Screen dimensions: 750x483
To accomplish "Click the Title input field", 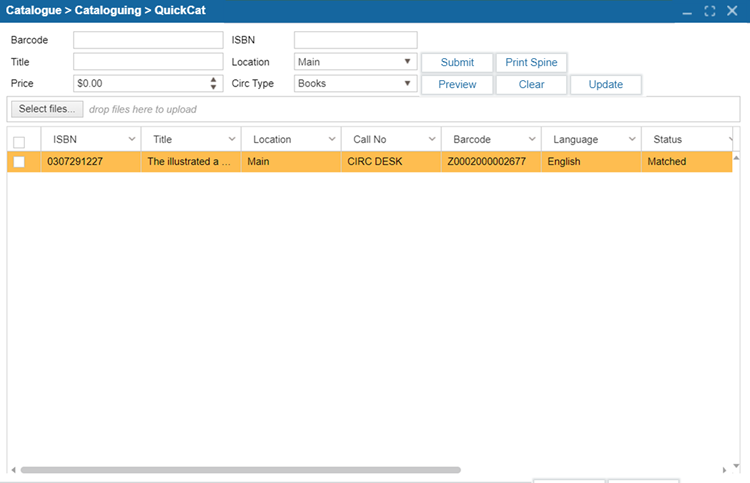I will click(x=148, y=62).
